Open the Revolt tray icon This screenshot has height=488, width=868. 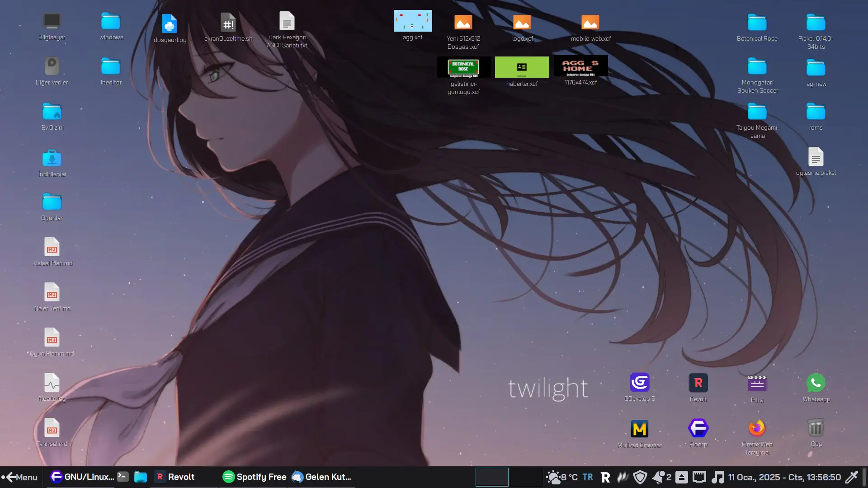(x=605, y=477)
